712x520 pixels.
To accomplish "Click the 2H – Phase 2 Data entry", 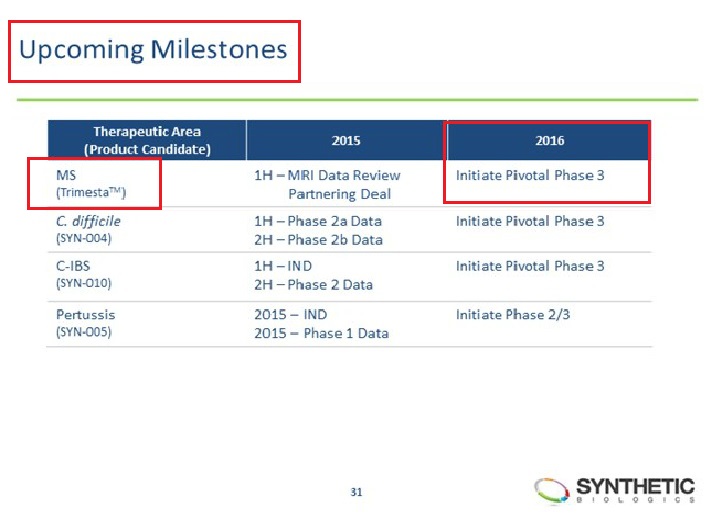I will (x=313, y=285).
